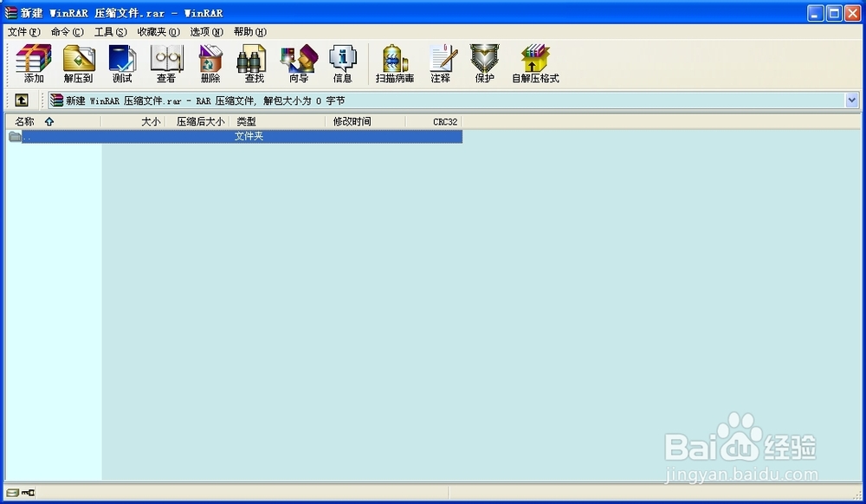
Task: Sort by 名称 column header
Action: pos(54,121)
